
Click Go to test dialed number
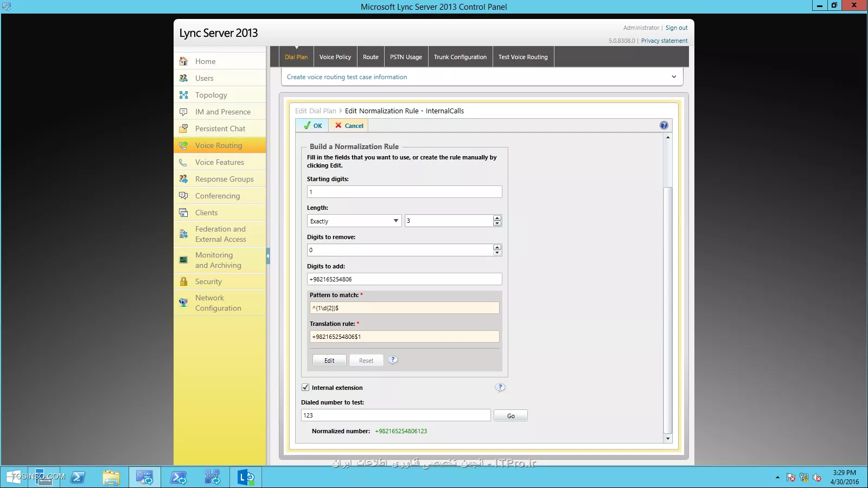[x=510, y=416]
